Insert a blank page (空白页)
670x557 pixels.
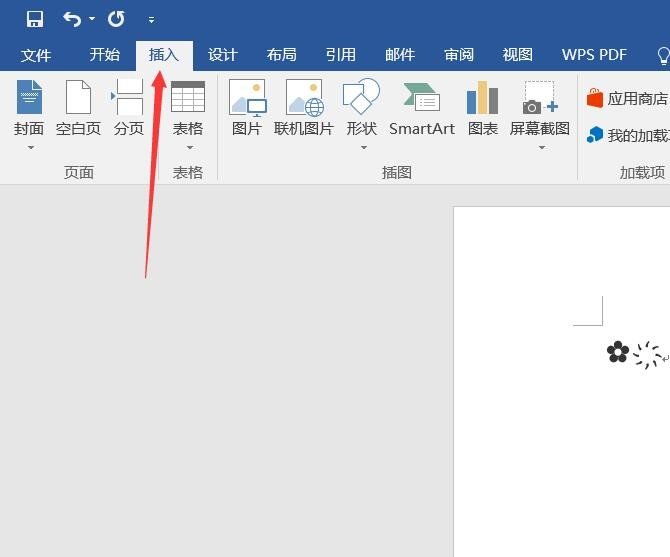pos(78,109)
